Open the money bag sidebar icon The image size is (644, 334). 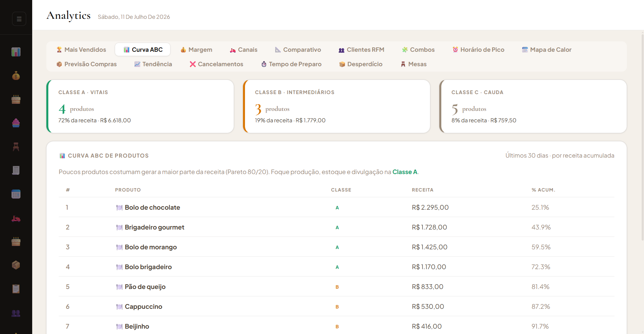[16, 76]
